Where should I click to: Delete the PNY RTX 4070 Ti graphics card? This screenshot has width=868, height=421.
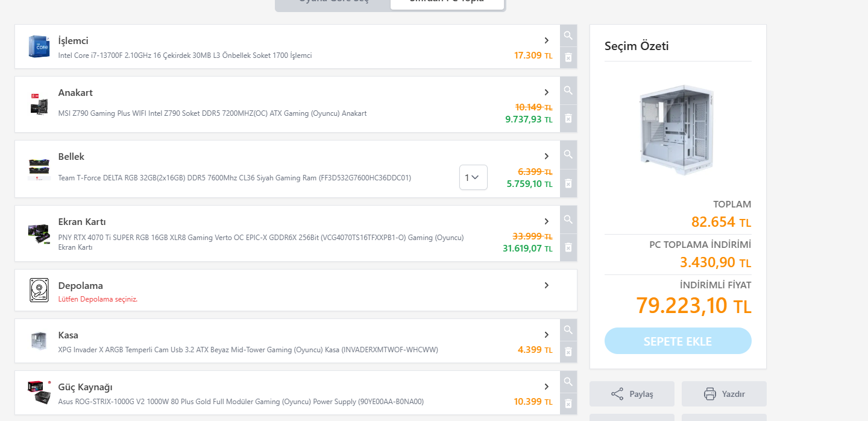tap(568, 247)
